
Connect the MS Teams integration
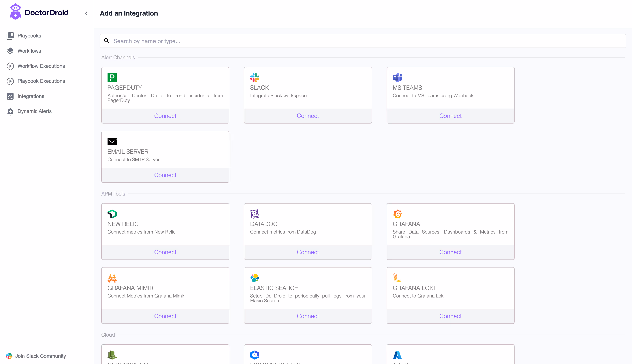(450, 116)
